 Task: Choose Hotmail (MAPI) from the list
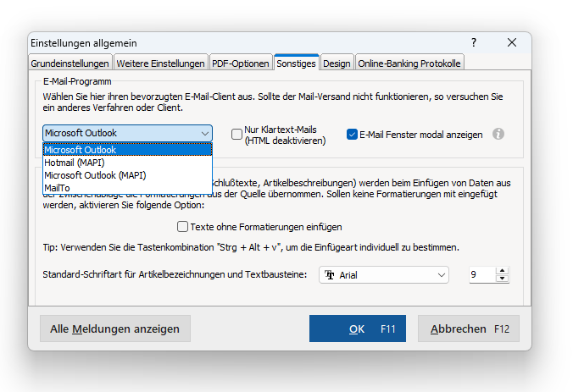[74, 163]
